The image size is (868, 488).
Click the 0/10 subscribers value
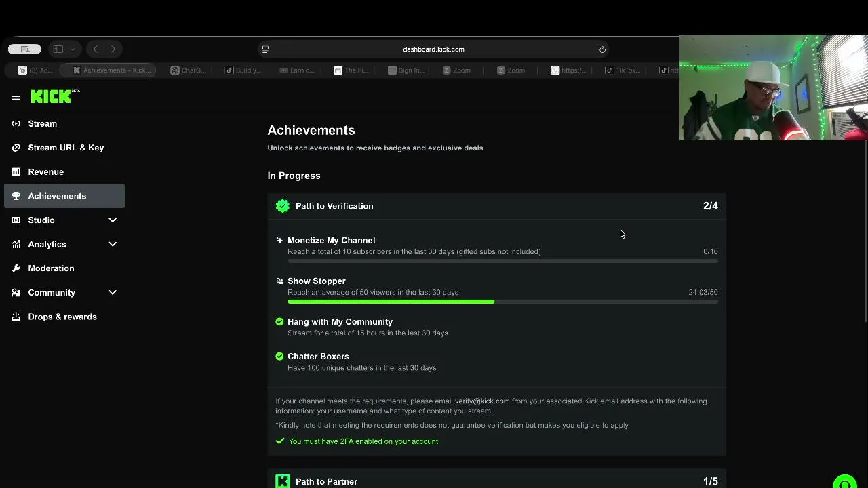(711, 252)
